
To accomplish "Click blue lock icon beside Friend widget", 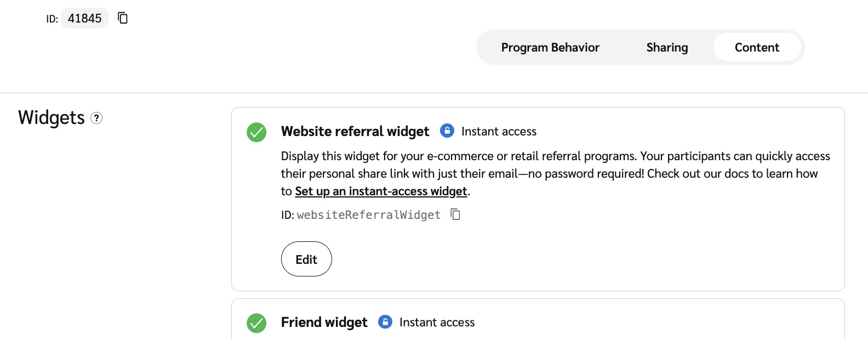I will coord(385,322).
